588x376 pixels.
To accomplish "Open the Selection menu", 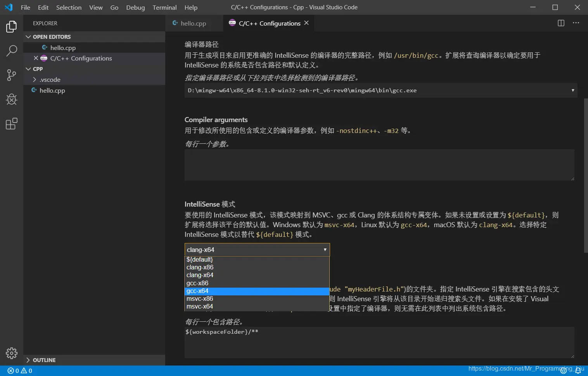I will (x=69, y=7).
